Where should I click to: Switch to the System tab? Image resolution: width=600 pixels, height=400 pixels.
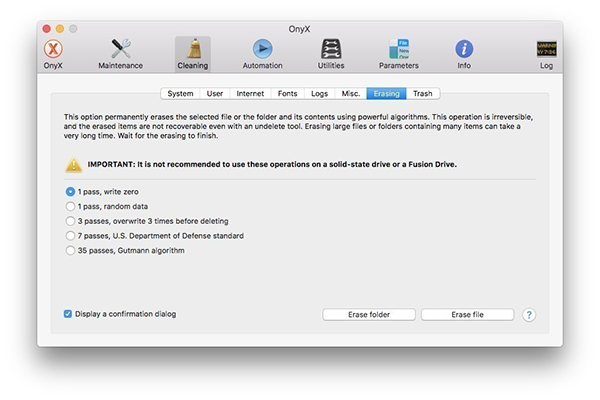[180, 94]
